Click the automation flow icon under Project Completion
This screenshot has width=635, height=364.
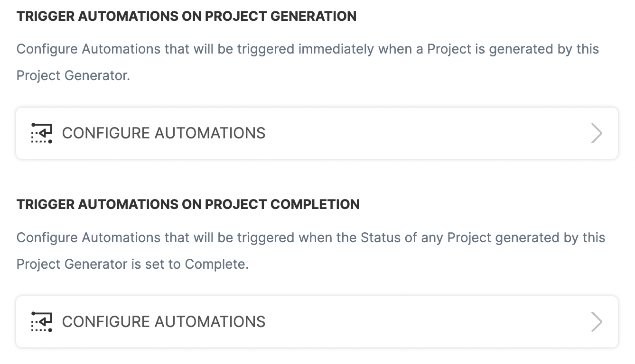coord(42,322)
